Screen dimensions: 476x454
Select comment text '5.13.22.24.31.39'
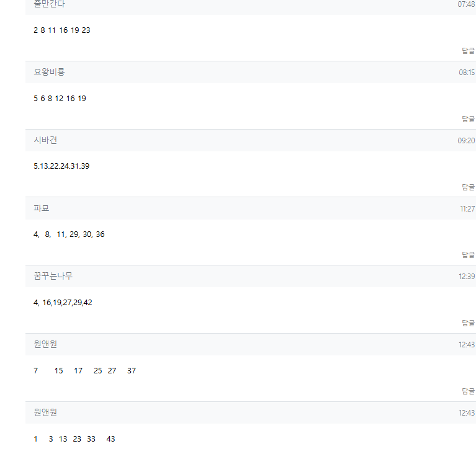pyautogui.click(x=61, y=166)
